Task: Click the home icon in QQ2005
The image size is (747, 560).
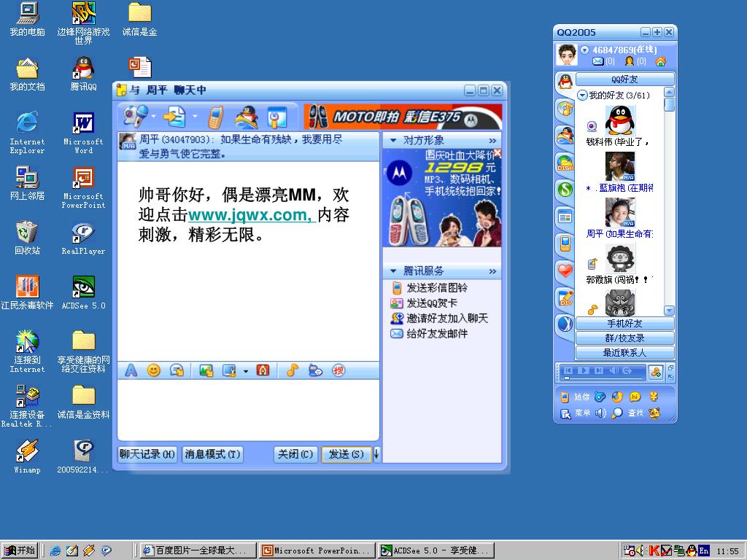Action: coord(660,61)
